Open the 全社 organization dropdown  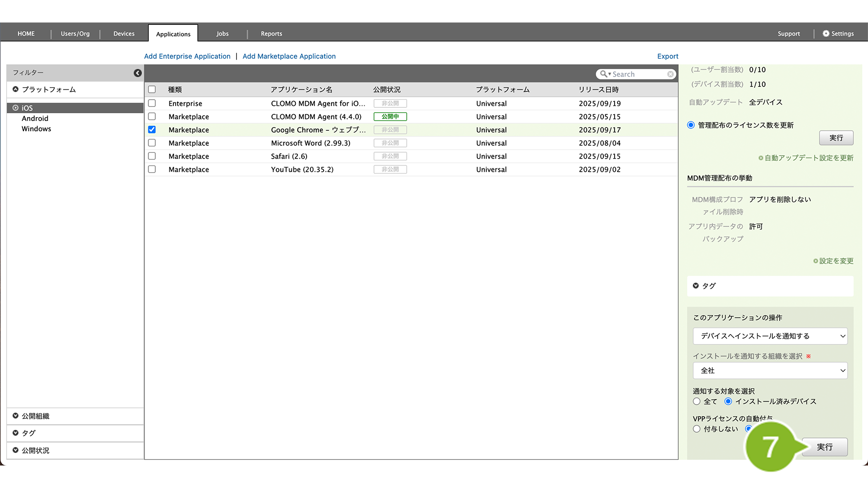click(770, 370)
